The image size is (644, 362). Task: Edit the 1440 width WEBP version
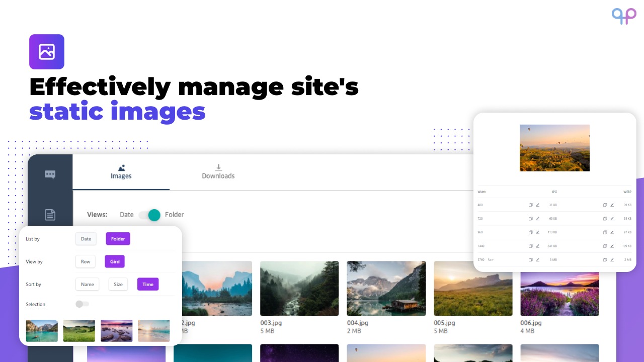click(x=612, y=246)
